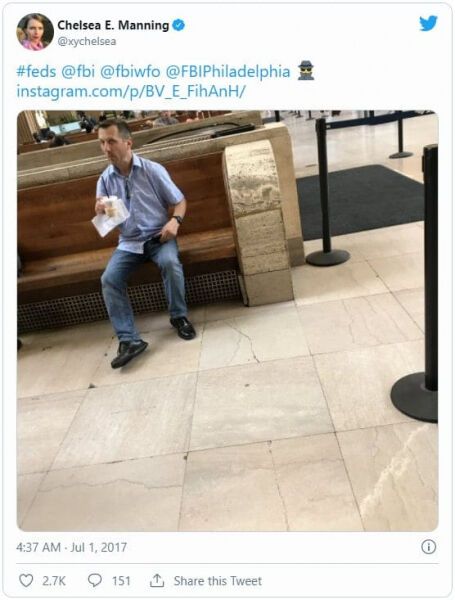Follow the instagram.com/p/BV_E_FihAnH/ link
Viewport: 455px width, 600px height.
[x=131, y=92]
